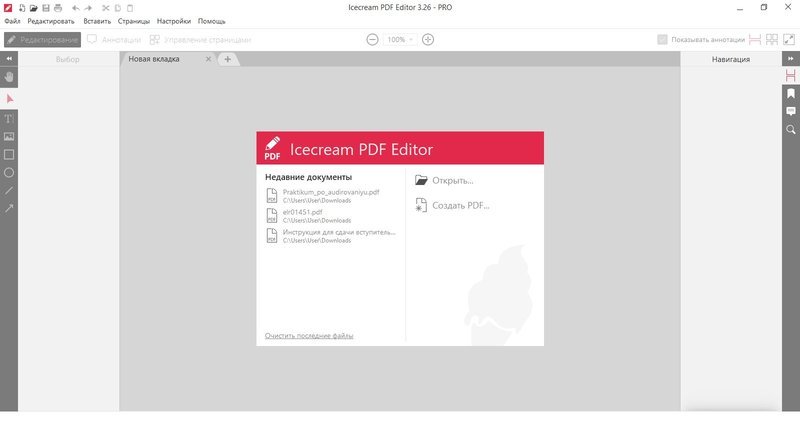800x425 pixels.
Task: Open the Настройки menu
Action: tap(174, 21)
